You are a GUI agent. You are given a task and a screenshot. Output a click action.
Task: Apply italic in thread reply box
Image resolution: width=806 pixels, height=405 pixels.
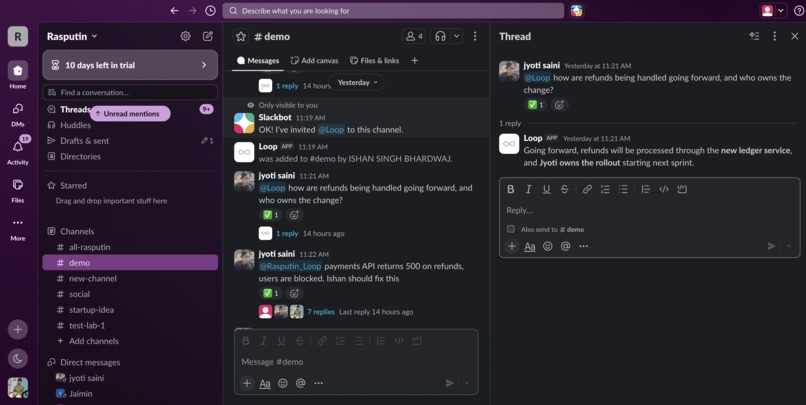pos(528,189)
